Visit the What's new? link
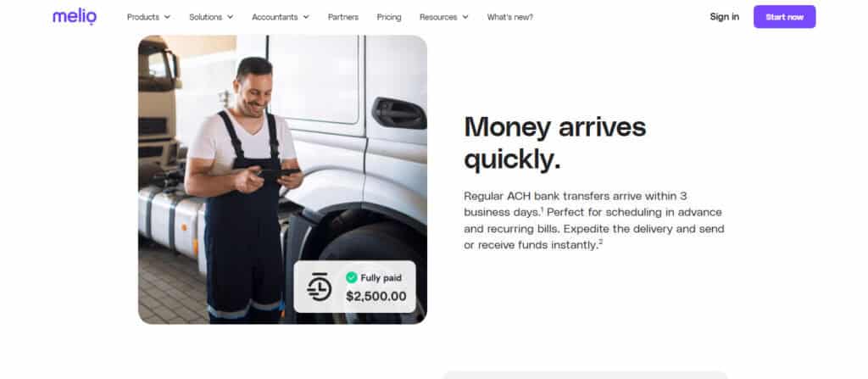868x379 pixels. click(509, 17)
